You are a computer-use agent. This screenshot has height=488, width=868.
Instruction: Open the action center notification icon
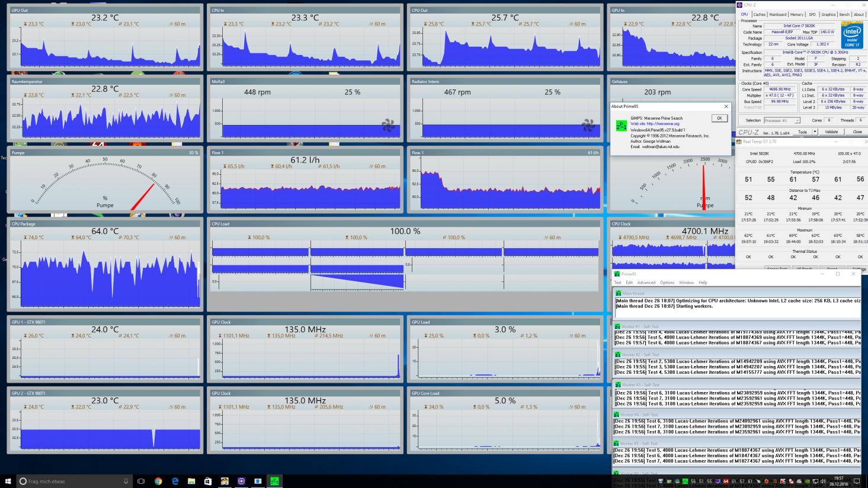[857, 481]
